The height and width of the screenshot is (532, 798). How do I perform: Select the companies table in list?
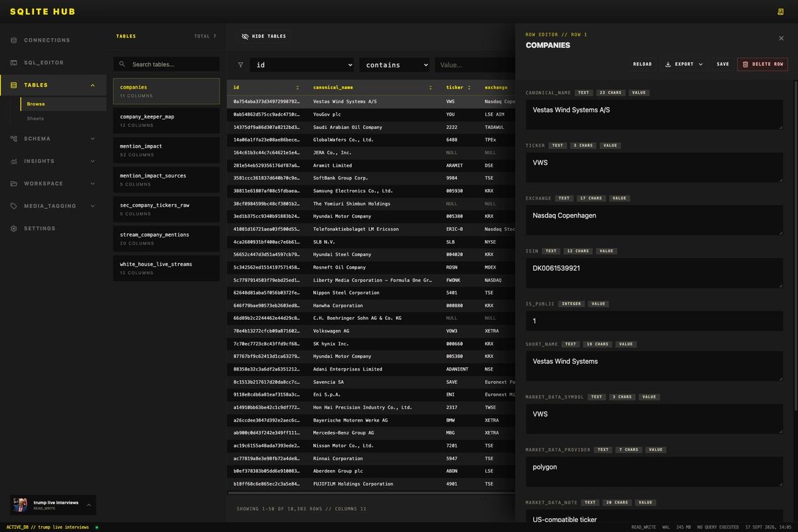pos(166,91)
